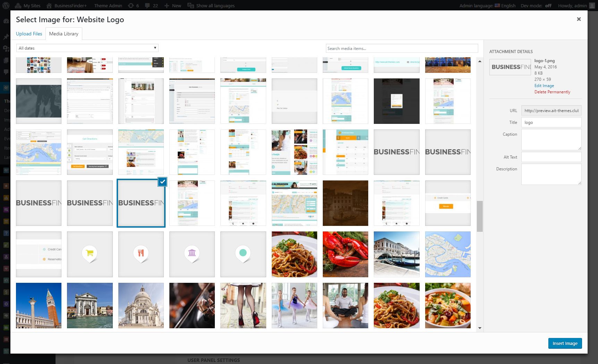Click the Insert Image button
Image resolution: width=598 pixels, height=364 pixels.
coord(565,343)
